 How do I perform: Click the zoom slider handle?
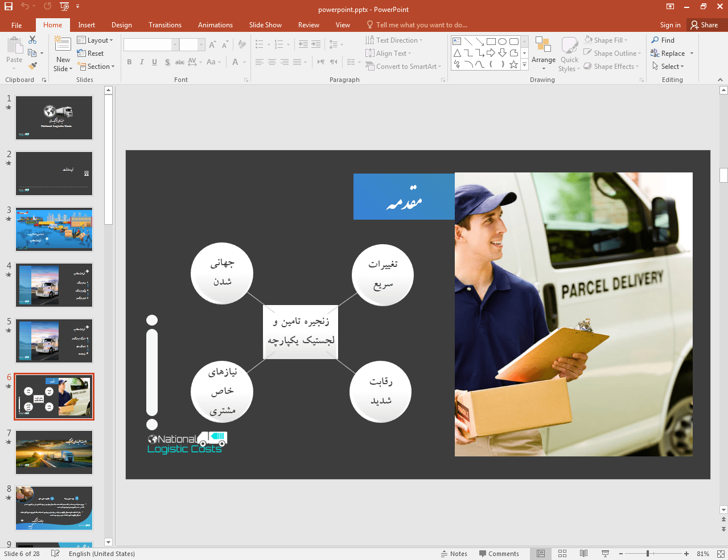click(x=648, y=554)
